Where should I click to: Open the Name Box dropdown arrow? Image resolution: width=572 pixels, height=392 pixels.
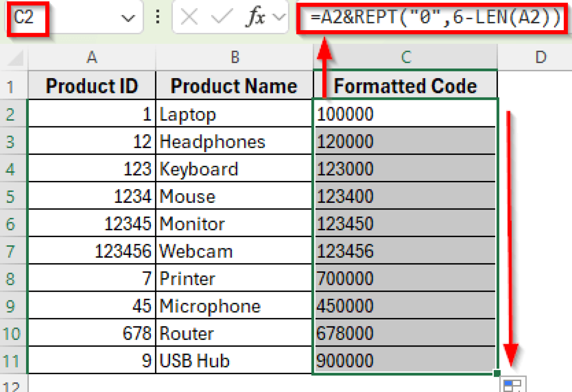(128, 17)
